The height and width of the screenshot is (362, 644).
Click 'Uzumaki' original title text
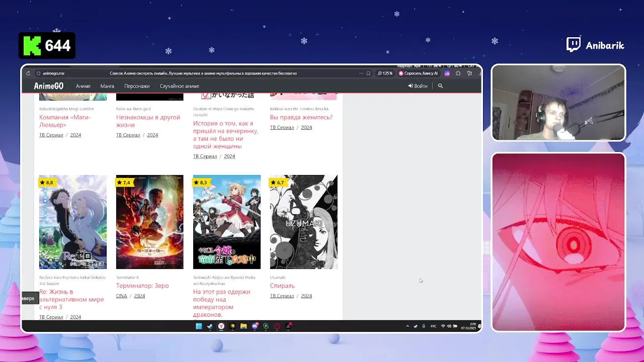[278, 277]
